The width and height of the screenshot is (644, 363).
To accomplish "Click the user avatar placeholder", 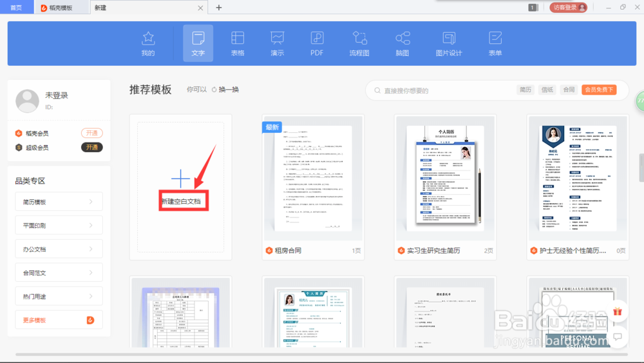I will click(x=27, y=101).
